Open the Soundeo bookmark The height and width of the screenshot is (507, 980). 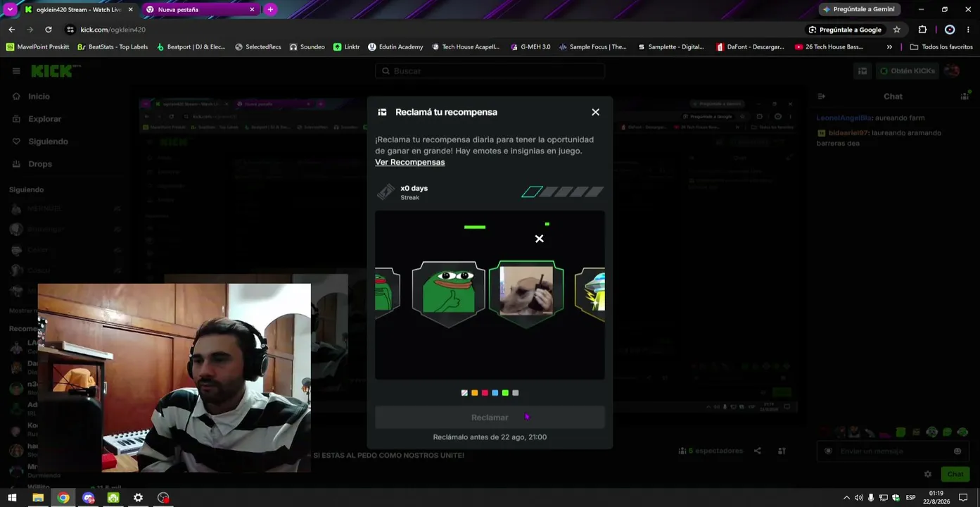[307, 47]
